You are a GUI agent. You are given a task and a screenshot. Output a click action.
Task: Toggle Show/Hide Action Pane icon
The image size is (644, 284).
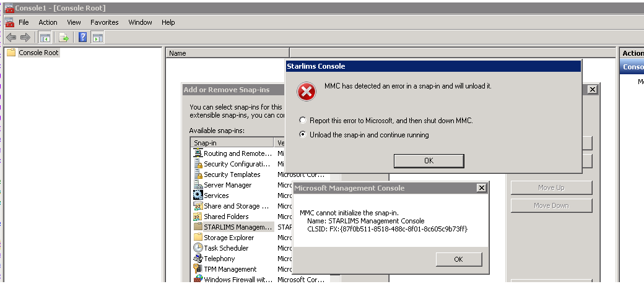coord(97,38)
